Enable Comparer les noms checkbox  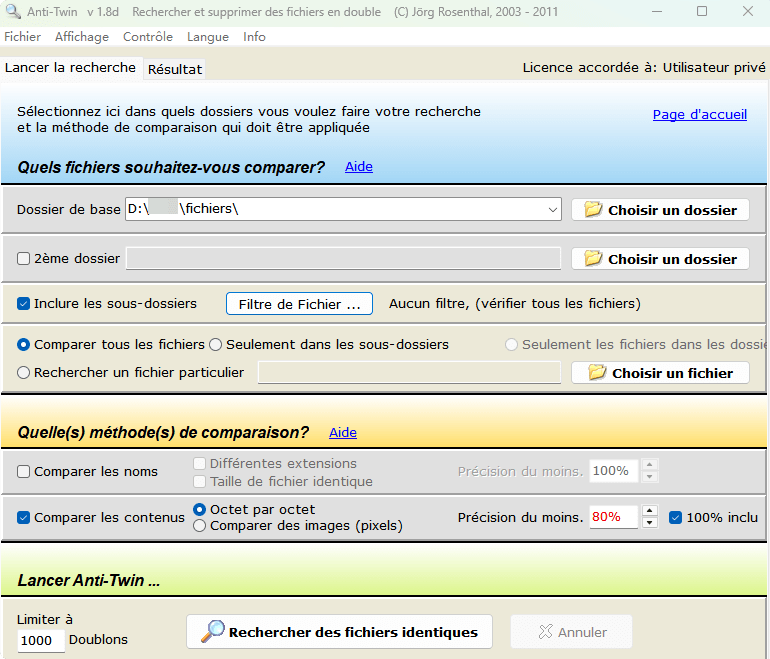(24, 471)
